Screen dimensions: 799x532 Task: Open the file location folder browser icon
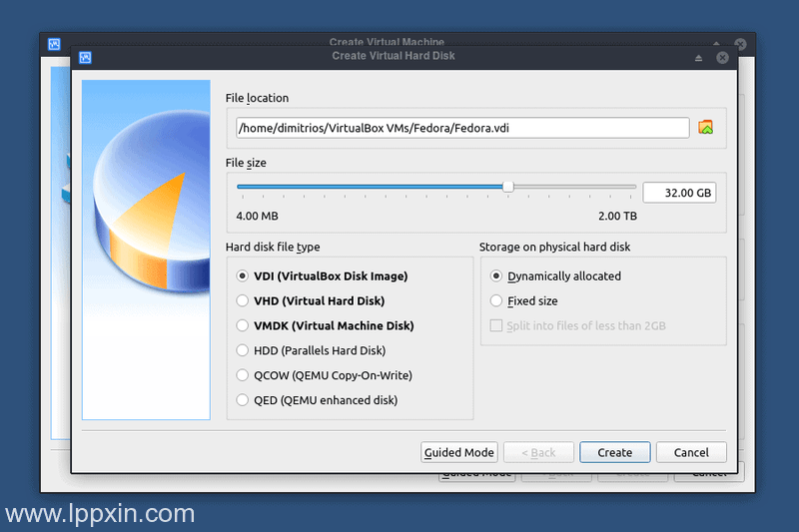click(x=705, y=128)
